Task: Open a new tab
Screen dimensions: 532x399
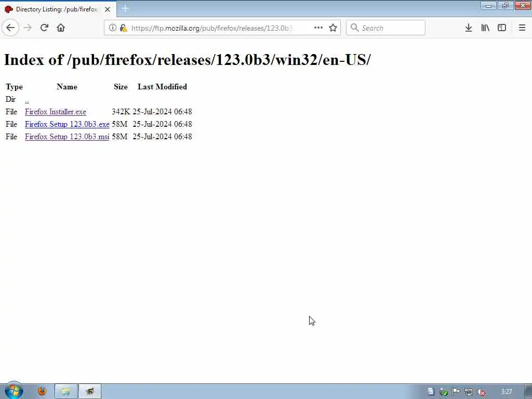Action: (x=125, y=9)
